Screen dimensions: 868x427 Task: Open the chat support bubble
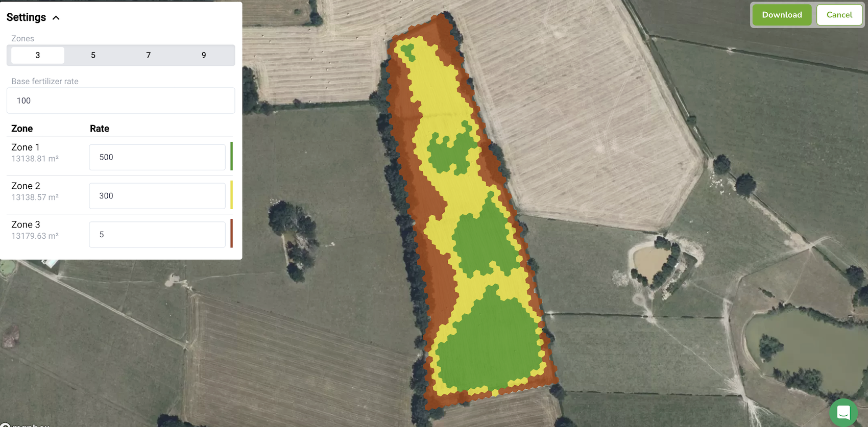(843, 412)
